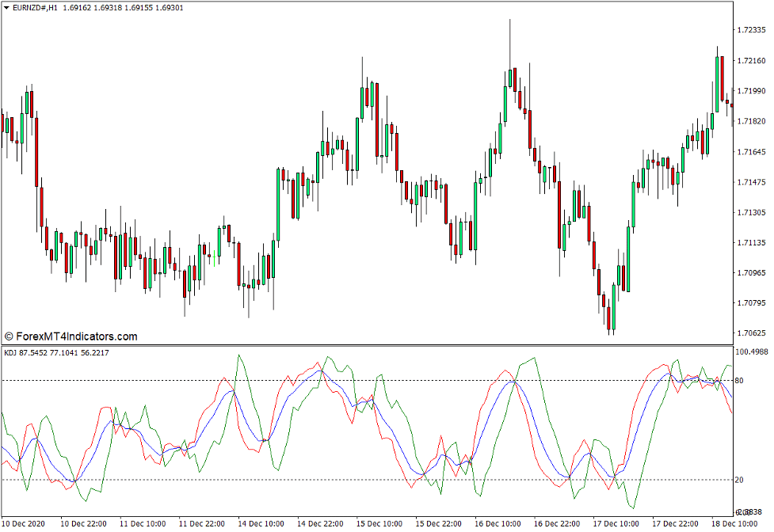Viewport: 774px width, 532px height.
Task: Click the lime green candle near 11 Dec 22:00
Action: 214,255
